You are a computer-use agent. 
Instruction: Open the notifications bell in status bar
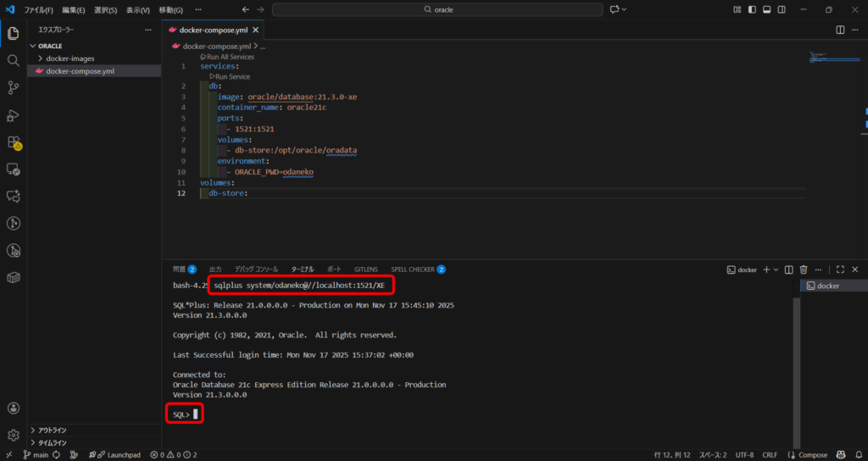[x=857, y=455]
